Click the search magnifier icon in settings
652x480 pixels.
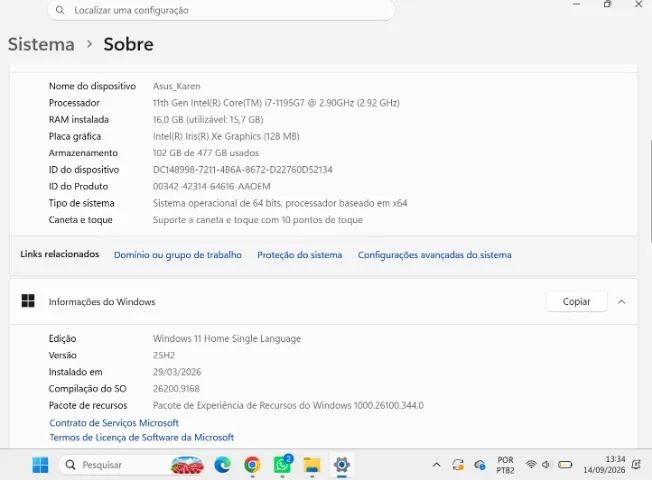coord(60,10)
